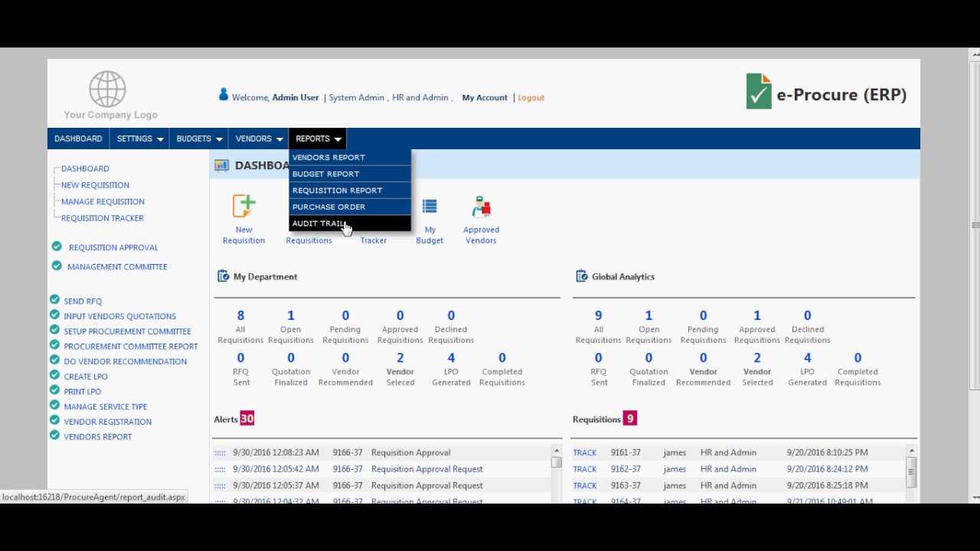Click the My Department clipboard icon
Image resolution: width=980 pixels, height=551 pixels.
click(223, 276)
